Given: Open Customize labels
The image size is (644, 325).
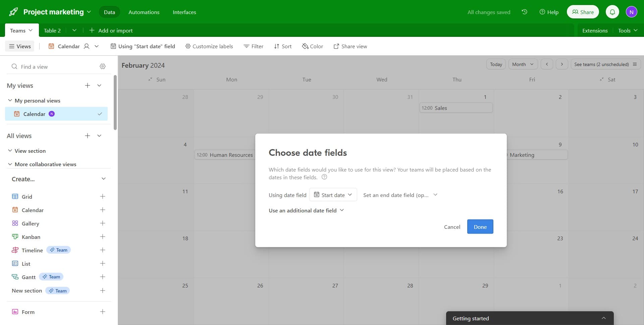Looking at the screenshot, I should [209, 46].
